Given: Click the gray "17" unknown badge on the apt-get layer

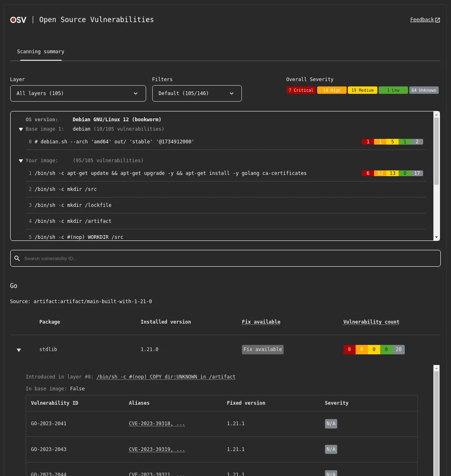Looking at the screenshot, I should tap(417, 173).
